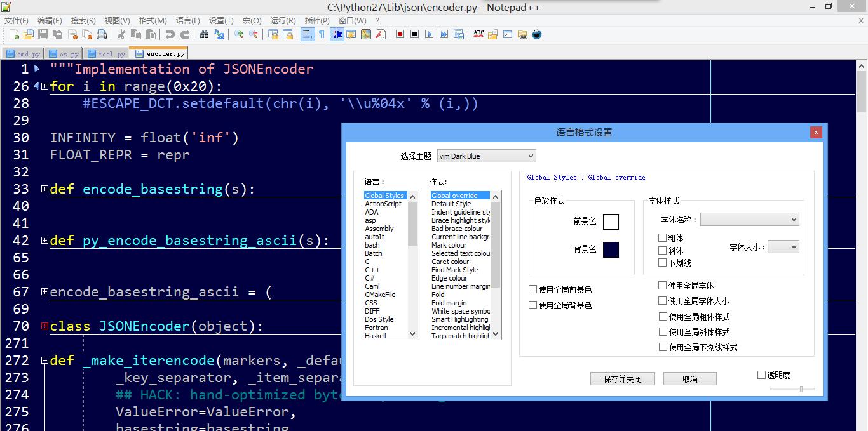
Task: Check the 使用全局前景色 checkbox
Action: [x=533, y=289]
